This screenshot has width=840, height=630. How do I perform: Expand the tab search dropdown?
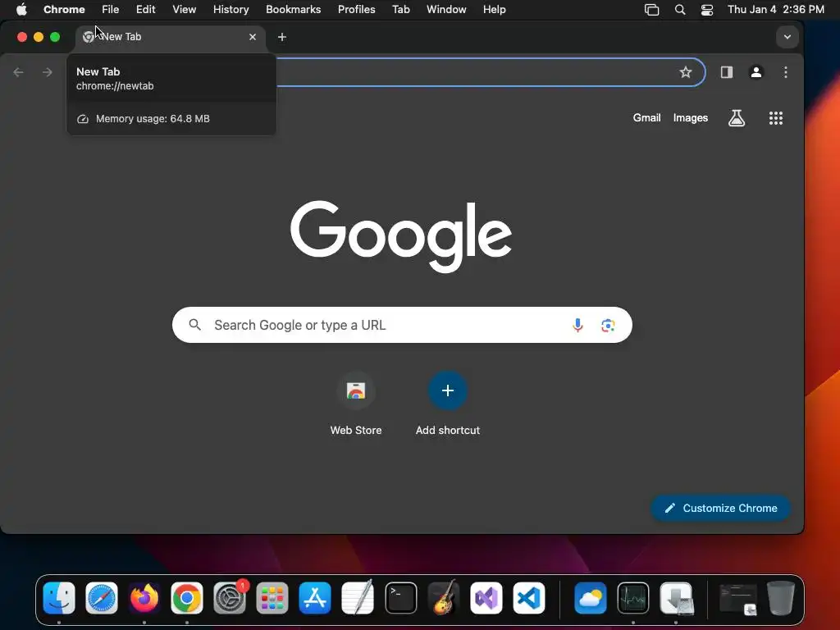[787, 37]
